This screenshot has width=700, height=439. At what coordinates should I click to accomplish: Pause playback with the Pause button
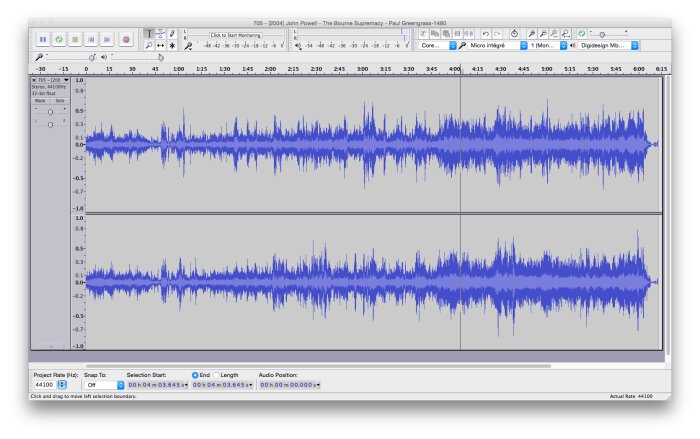pyautogui.click(x=43, y=39)
